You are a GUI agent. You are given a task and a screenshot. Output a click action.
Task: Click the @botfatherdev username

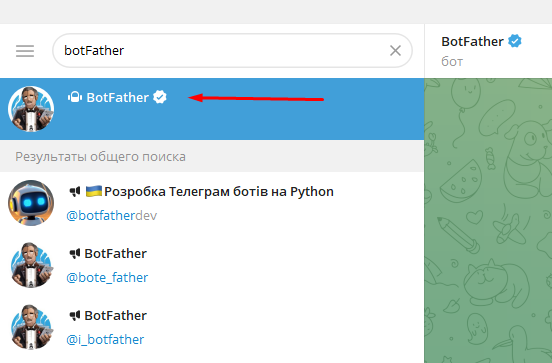point(112,215)
